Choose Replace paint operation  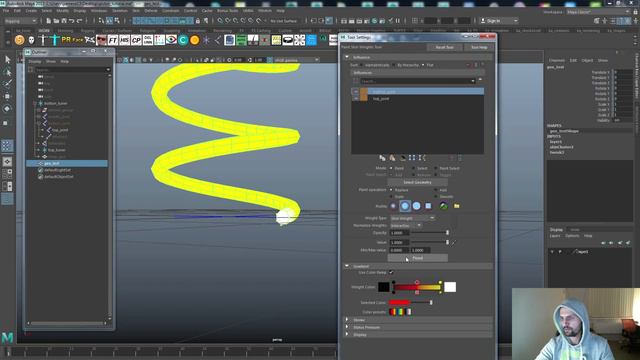click(391, 190)
